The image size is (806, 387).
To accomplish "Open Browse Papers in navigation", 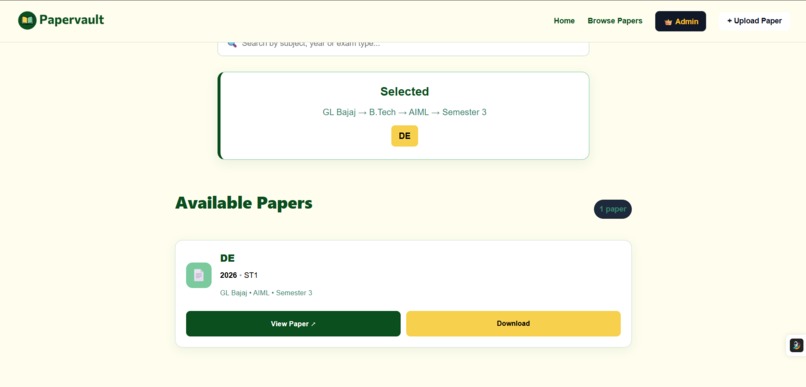I will tap(615, 21).
